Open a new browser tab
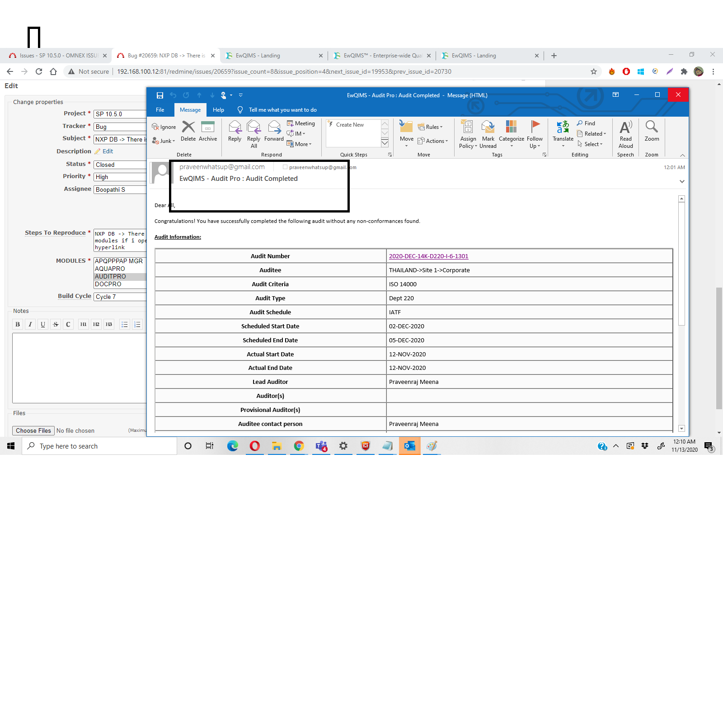723x728 pixels. [x=554, y=56]
